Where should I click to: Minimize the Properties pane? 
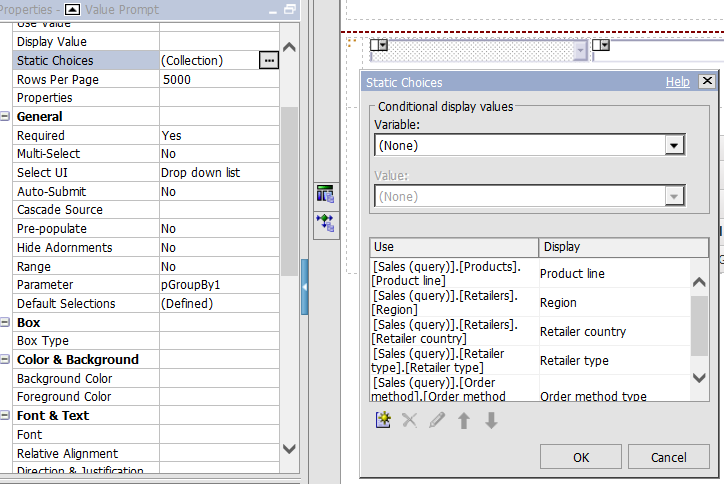coord(273,10)
